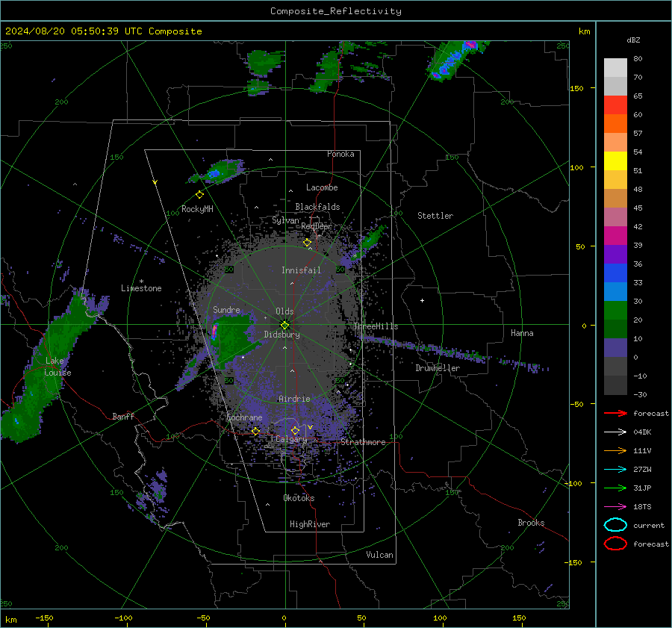Click the Cochrane city label
The image size is (672, 628).
(x=244, y=417)
